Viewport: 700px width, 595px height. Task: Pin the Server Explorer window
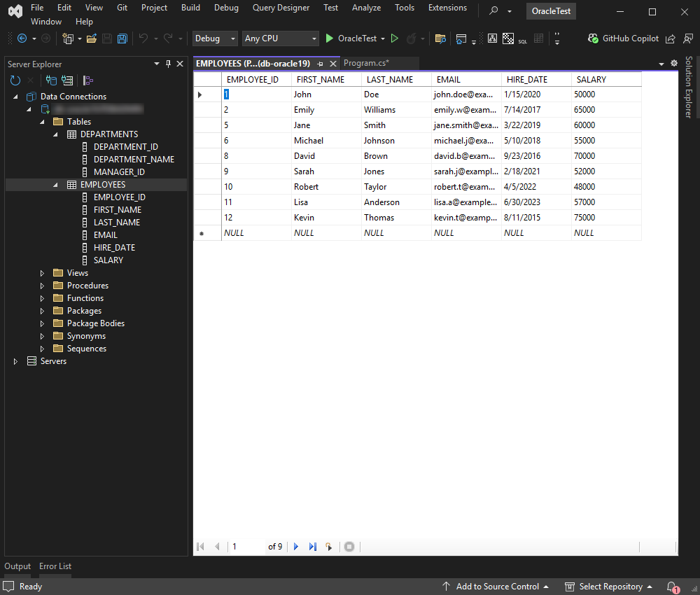167,64
